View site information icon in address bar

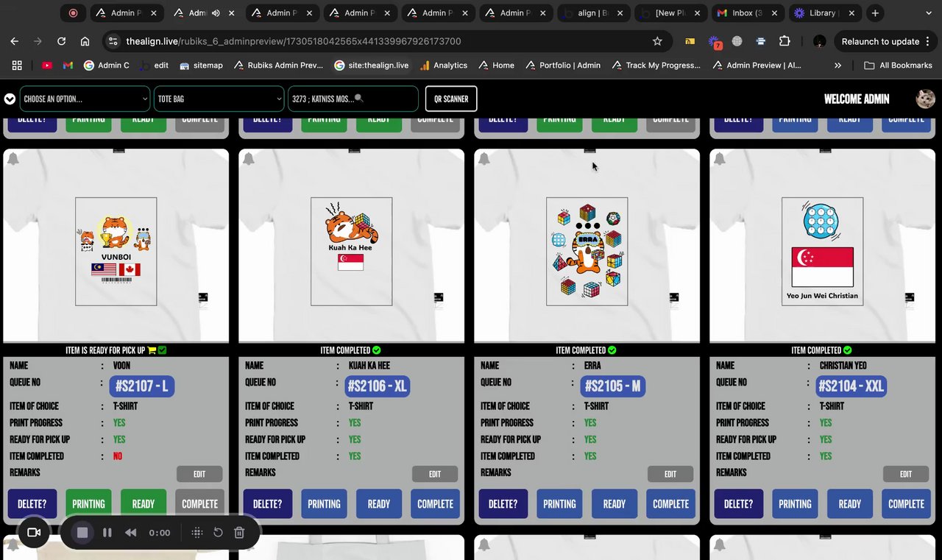(x=111, y=41)
